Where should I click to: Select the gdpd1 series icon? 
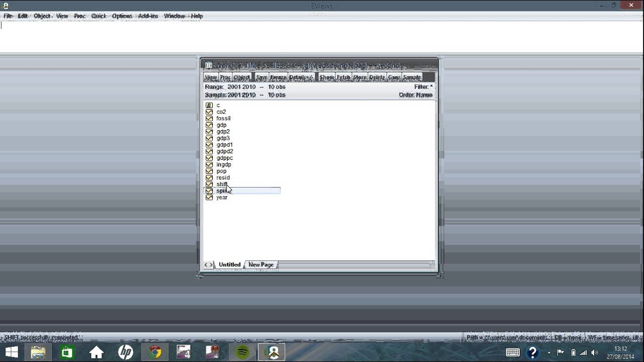click(209, 144)
